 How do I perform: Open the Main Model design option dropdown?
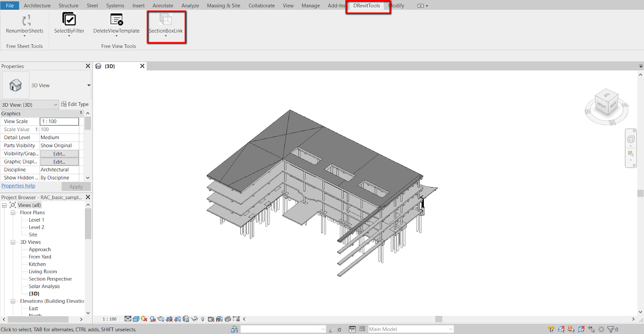(411, 329)
